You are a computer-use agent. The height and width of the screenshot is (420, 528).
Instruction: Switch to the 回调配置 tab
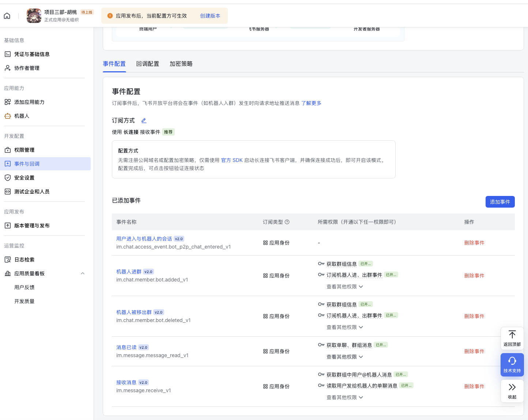click(x=147, y=64)
